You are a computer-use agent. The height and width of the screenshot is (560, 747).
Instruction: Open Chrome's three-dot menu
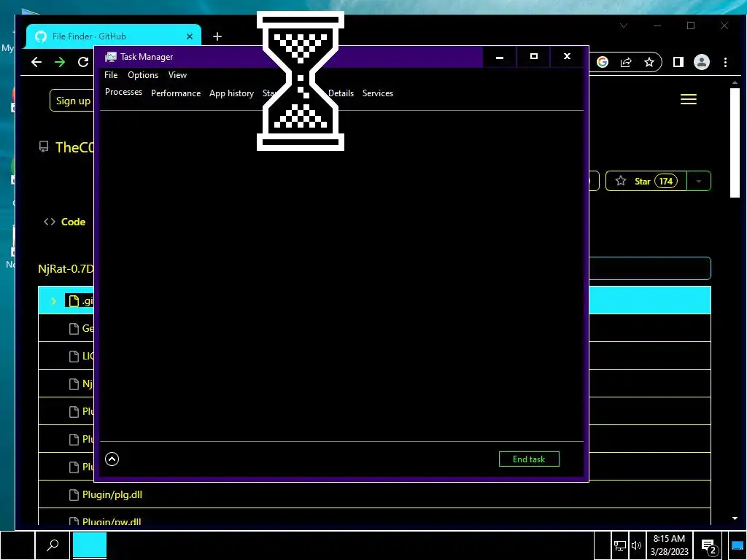(x=725, y=62)
